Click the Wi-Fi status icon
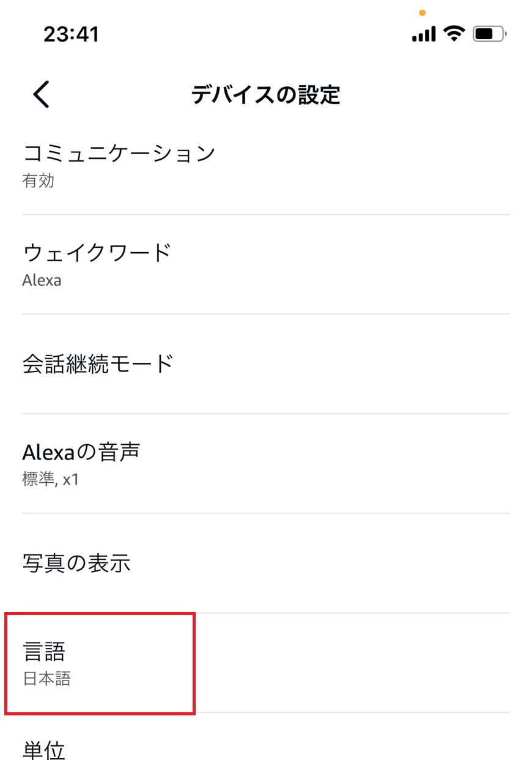Screen dimensions: 532x760 454,33
